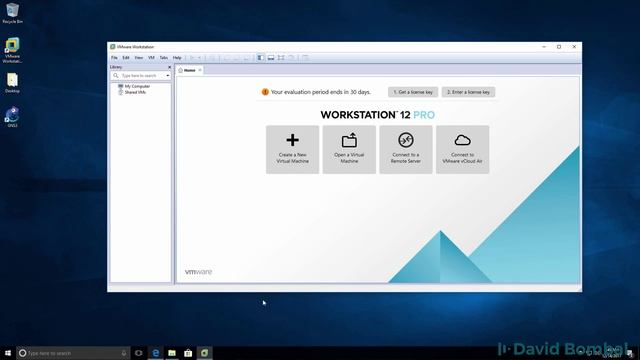Click the Cortana microphone icon
This screenshot has width=640, height=360.
point(124,353)
